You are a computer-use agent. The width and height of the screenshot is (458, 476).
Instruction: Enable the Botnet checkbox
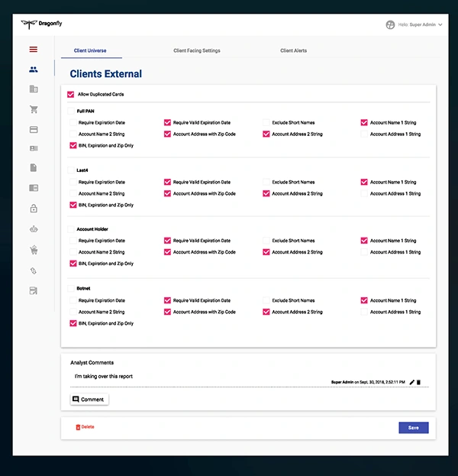tap(71, 288)
